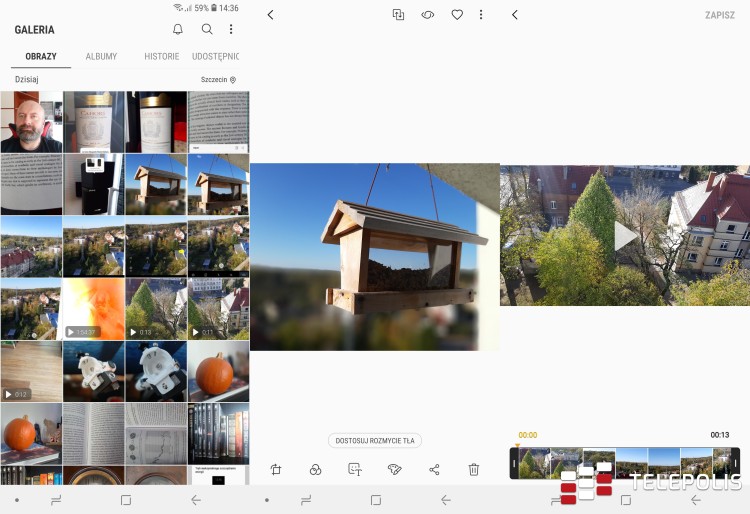
Task: Open the Szczecin location filter
Action: [x=218, y=79]
